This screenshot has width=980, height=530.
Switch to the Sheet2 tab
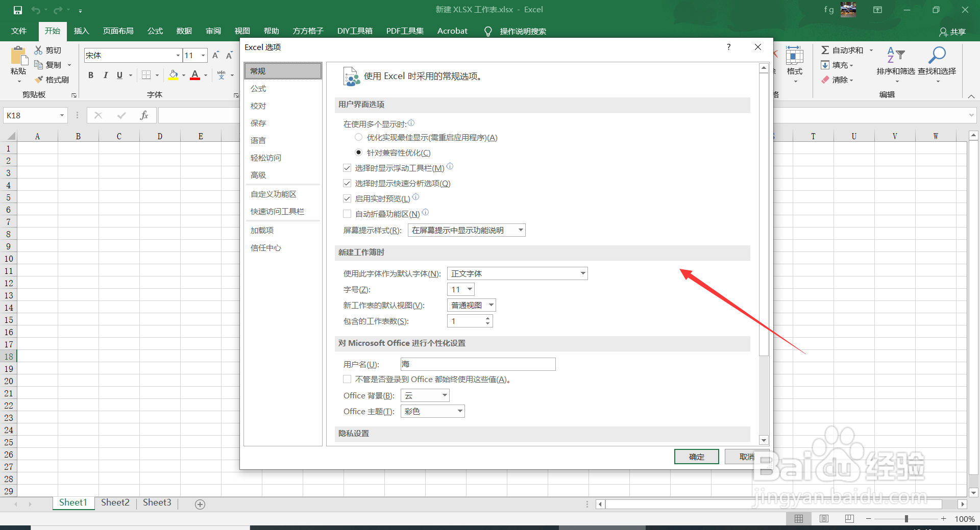[115, 502]
